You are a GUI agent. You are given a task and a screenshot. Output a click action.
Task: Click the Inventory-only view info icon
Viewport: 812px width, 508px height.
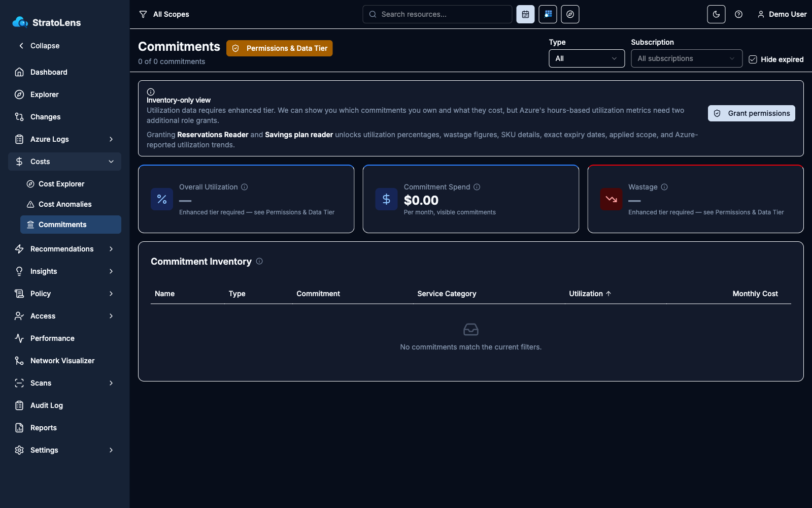(x=151, y=92)
